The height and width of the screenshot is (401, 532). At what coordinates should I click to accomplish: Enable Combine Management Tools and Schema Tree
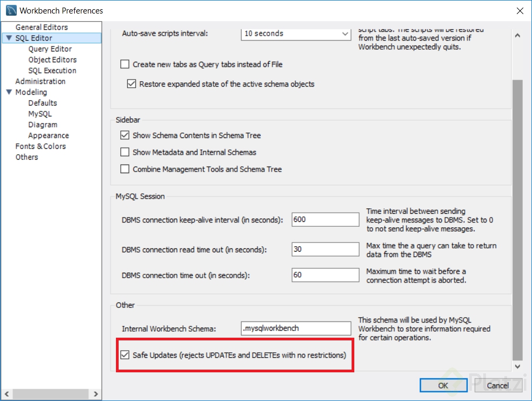pyautogui.click(x=125, y=169)
